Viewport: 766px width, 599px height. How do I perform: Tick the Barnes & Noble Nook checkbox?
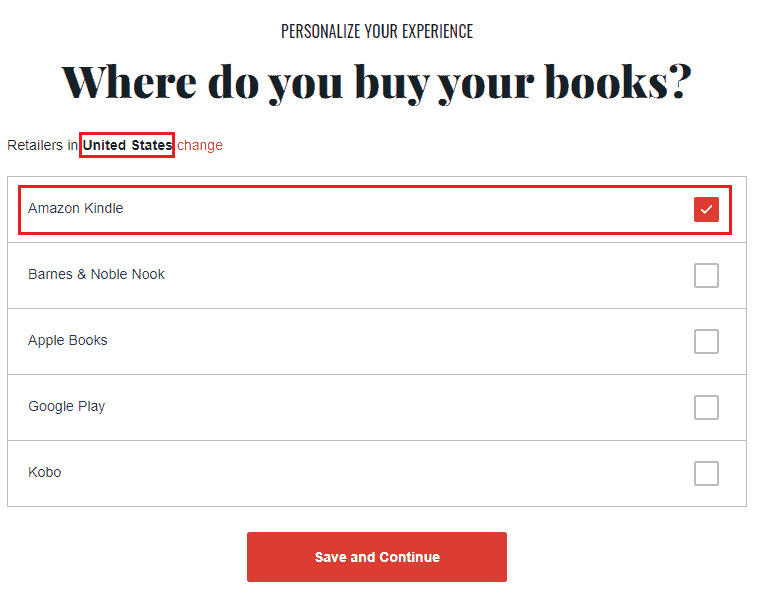point(706,276)
